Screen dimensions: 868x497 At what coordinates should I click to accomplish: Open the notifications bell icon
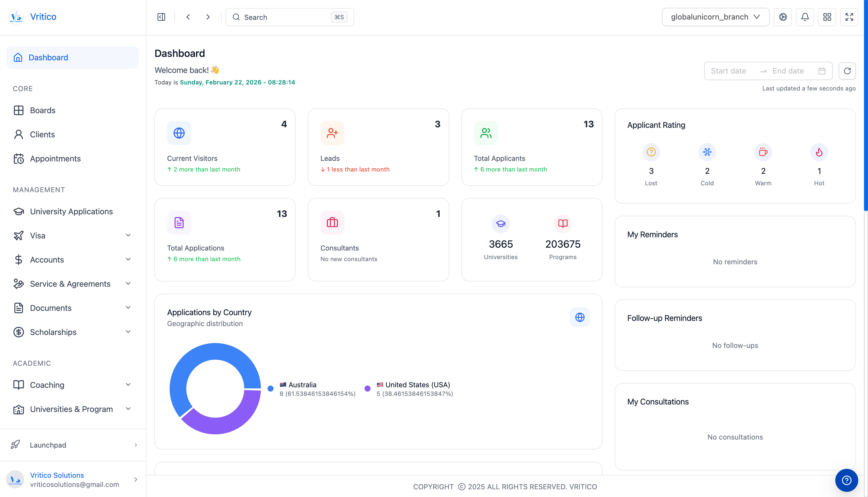(805, 17)
